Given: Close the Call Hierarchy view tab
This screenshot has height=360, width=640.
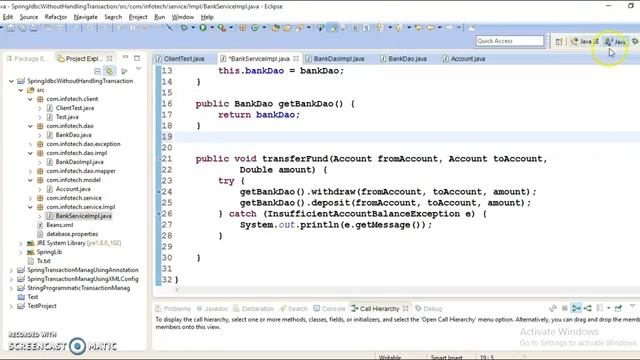Looking at the screenshot, I should (x=405, y=308).
